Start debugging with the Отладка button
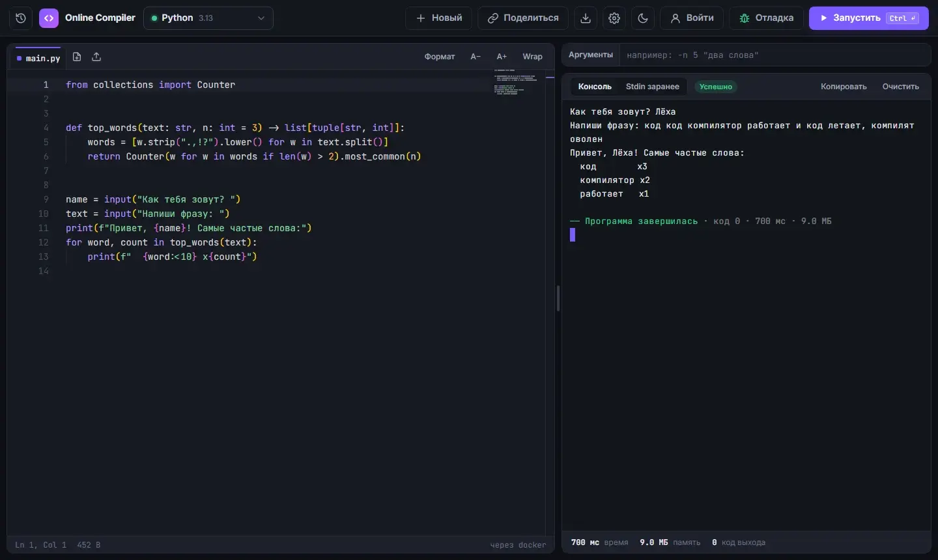 tap(766, 18)
